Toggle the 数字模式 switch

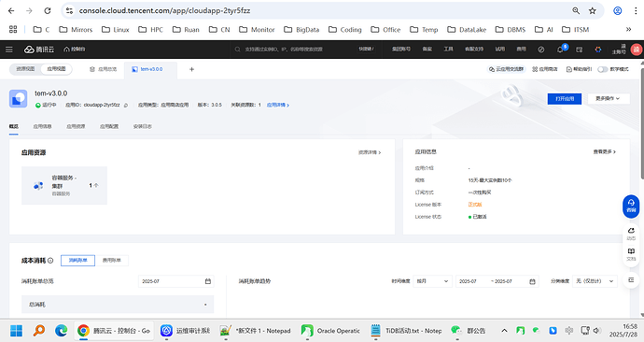[x=603, y=69]
